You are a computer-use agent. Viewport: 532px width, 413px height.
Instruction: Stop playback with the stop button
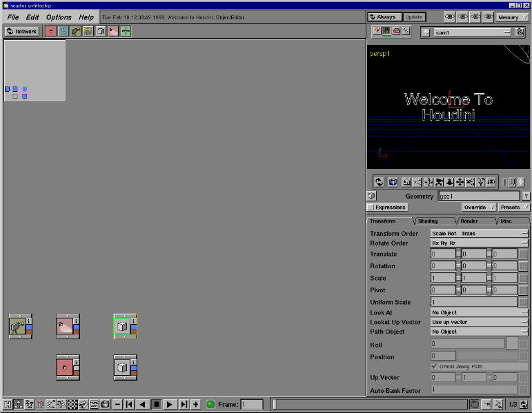pyautogui.click(x=157, y=404)
